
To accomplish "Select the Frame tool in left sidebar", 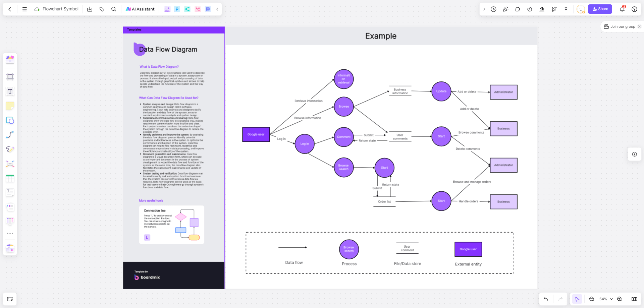I will coord(10,77).
